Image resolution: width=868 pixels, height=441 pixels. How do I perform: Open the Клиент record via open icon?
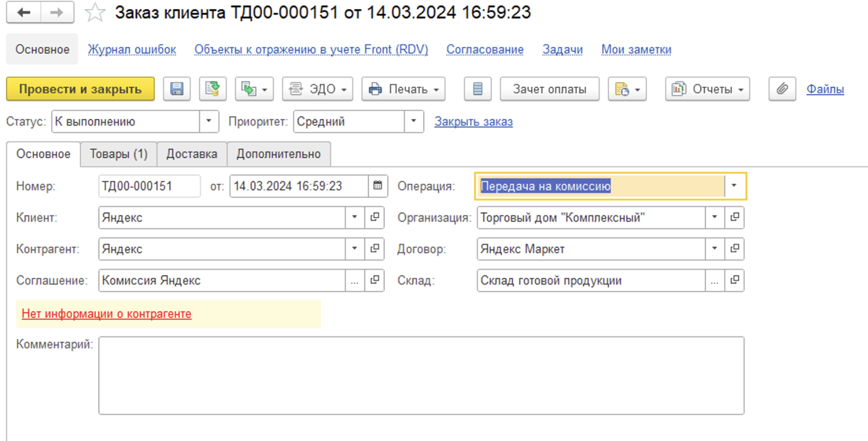(x=375, y=218)
